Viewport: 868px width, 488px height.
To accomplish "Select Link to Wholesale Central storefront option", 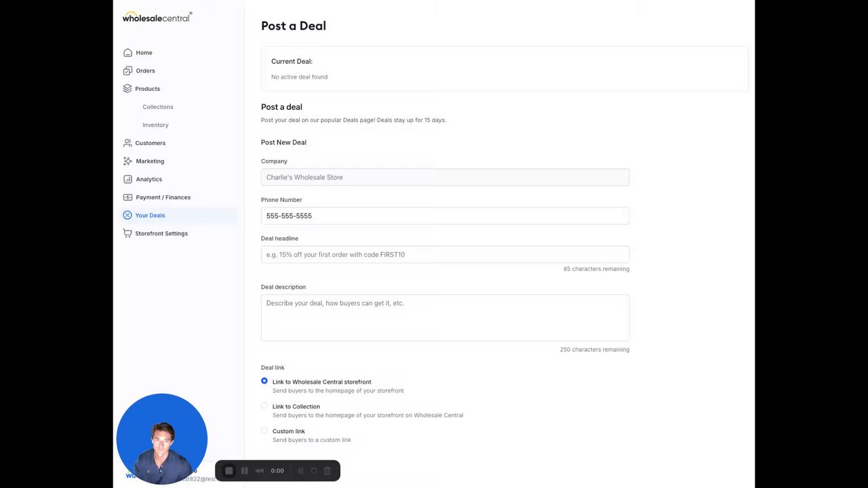I will (264, 382).
